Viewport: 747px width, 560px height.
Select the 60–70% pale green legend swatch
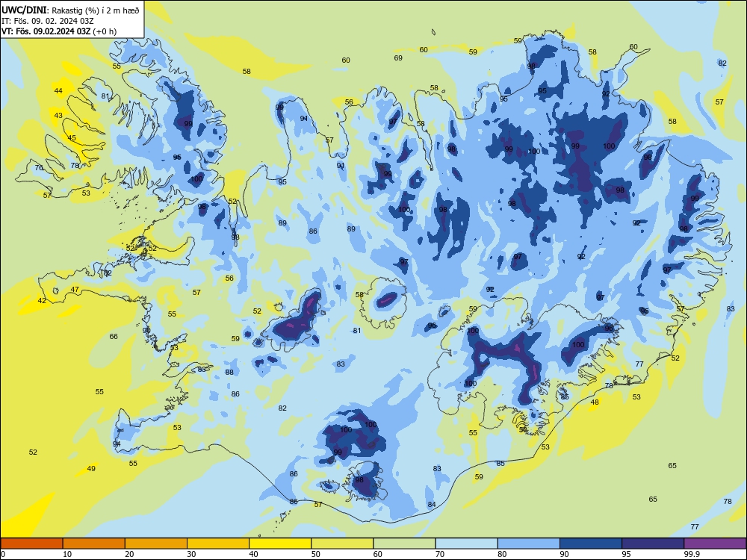coord(404,544)
